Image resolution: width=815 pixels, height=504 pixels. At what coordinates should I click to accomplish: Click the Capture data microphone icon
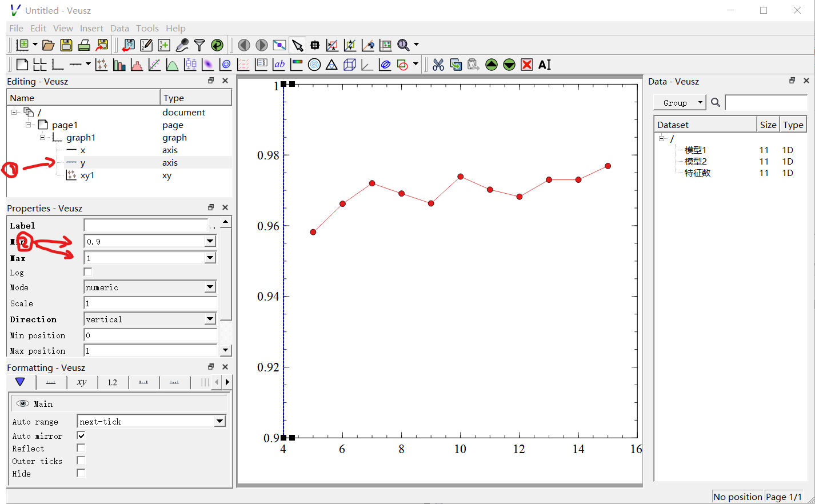click(182, 45)
